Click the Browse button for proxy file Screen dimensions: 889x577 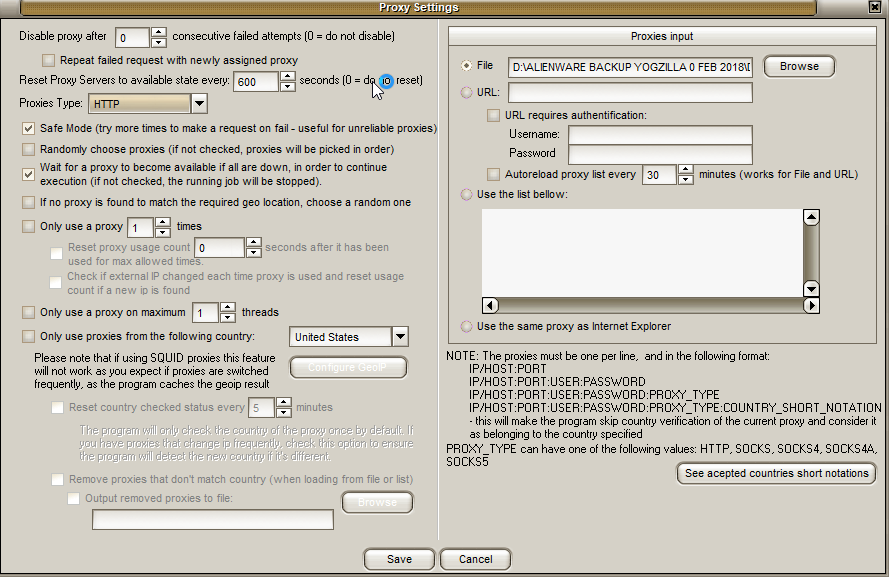click(x=799, y=66)
